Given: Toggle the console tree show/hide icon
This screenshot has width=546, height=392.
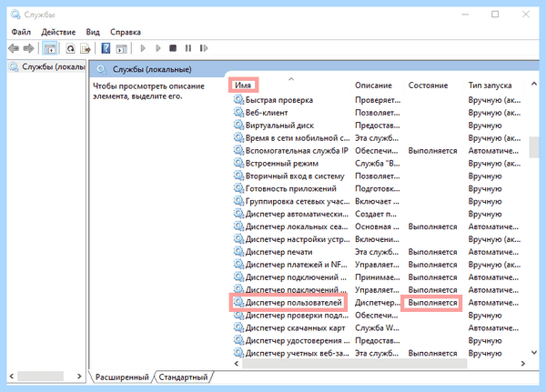Looking at the screenshot, I should 49,48.
